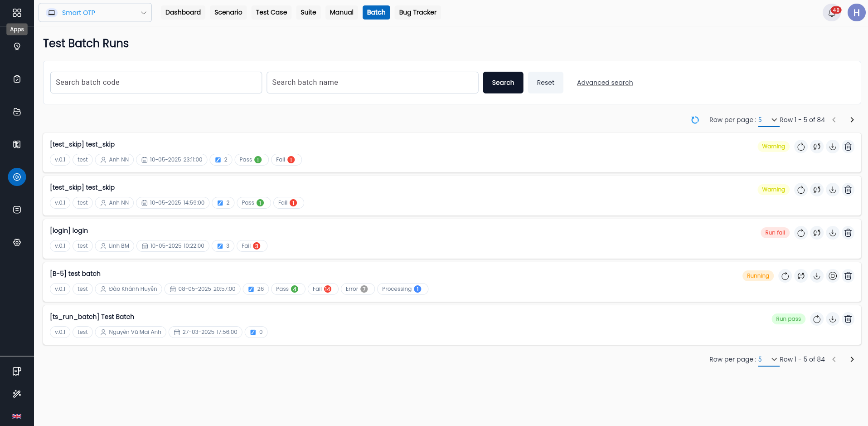This screenshot has width=868, height=426.
Task: Delete the [login] login batch
Action: coord(848,233)
